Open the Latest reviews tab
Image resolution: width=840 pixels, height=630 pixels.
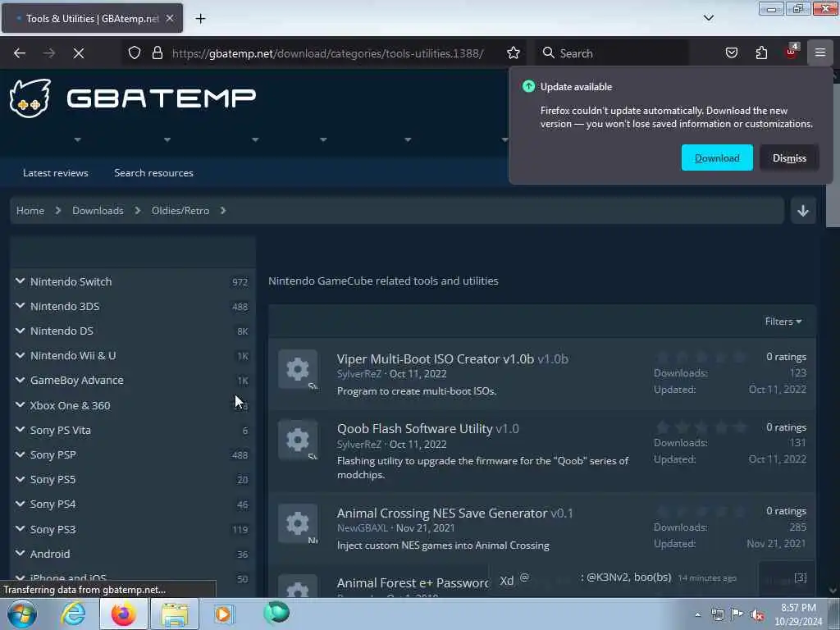(x=56, y=172)
